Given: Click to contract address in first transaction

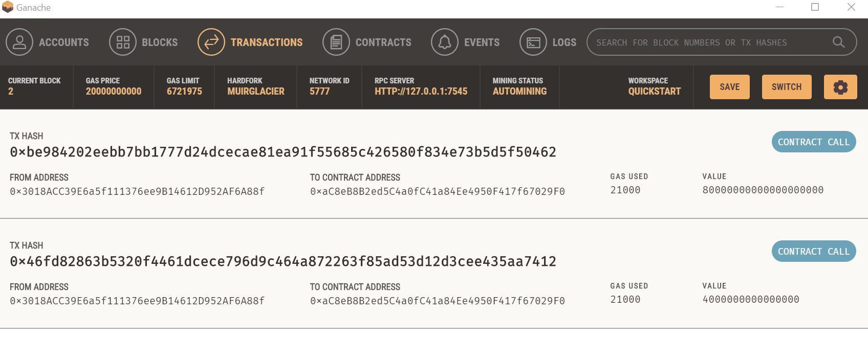Looking at the screenshot, I should 438,191.
